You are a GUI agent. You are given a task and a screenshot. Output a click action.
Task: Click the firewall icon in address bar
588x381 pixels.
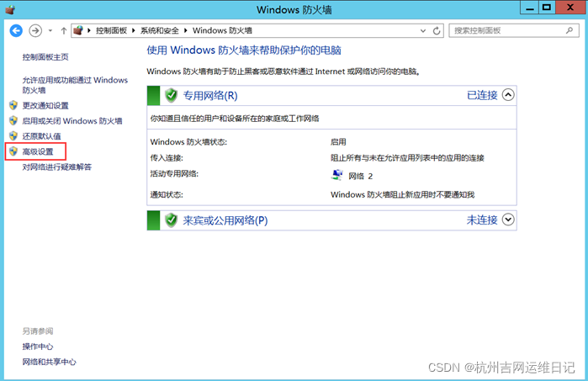pos(78,30)
